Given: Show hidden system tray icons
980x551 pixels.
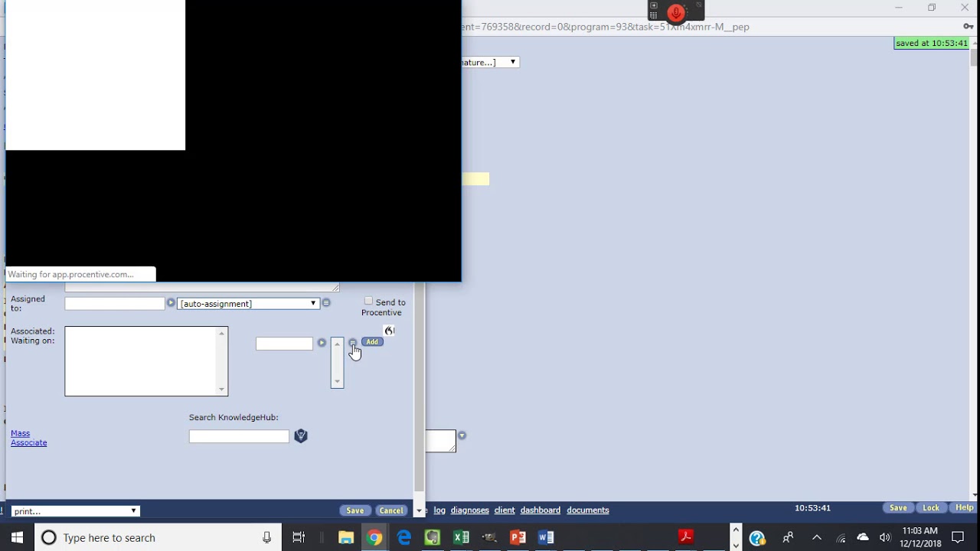Looking at the screenshot, I should coord(816,537).
